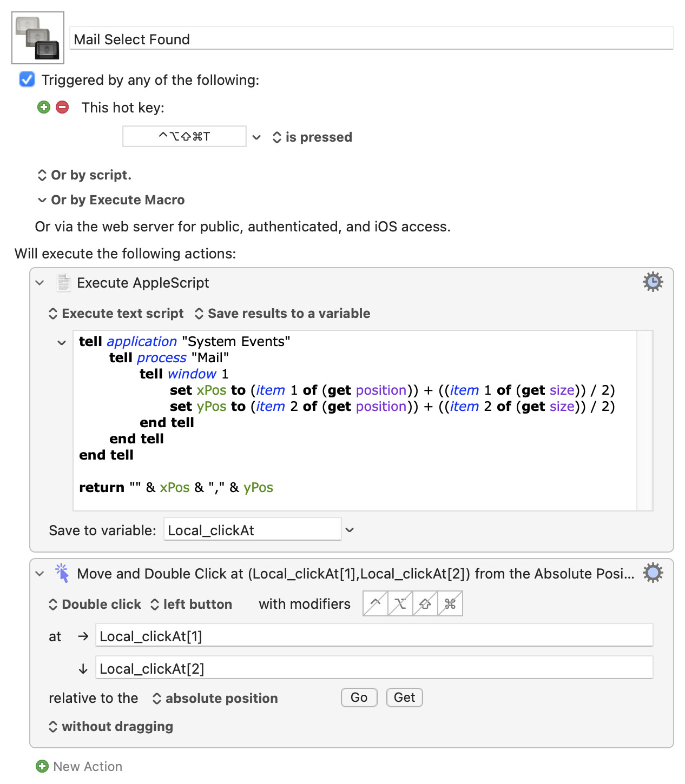The image size is (685, 784).
Task: Collapse the Execute AppleScript action
Action: click(x=39, y=283)
